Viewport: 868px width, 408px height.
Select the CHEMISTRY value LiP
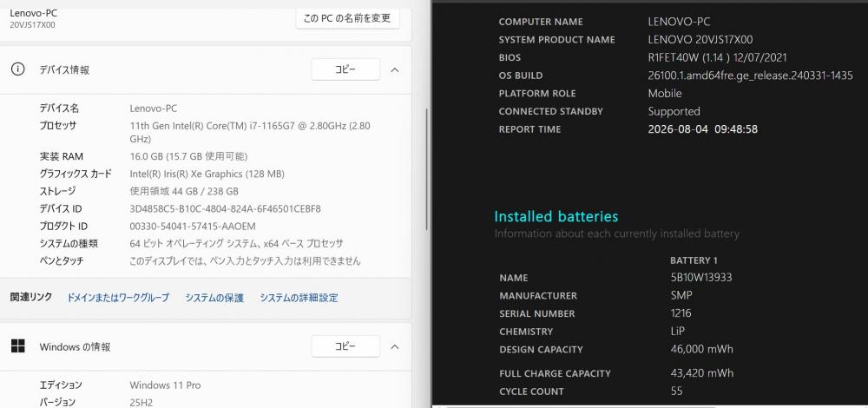(x=677, y=331)
